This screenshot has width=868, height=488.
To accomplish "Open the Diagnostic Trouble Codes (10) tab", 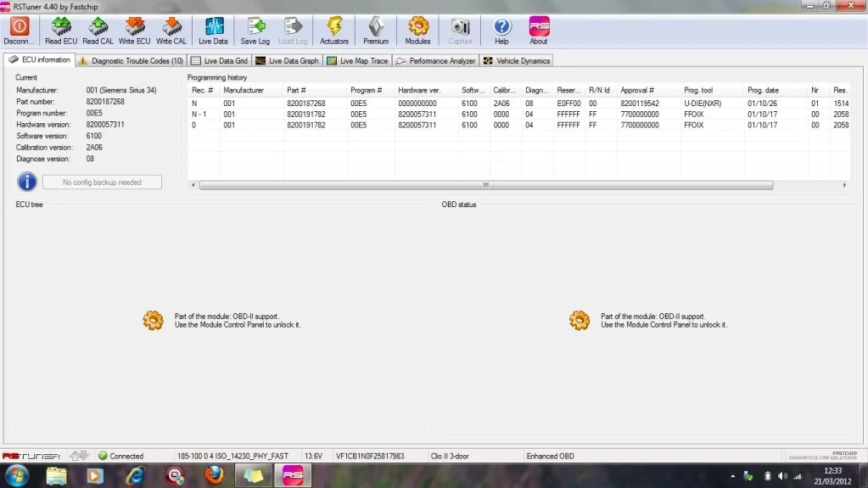I will tap(132, 61).
